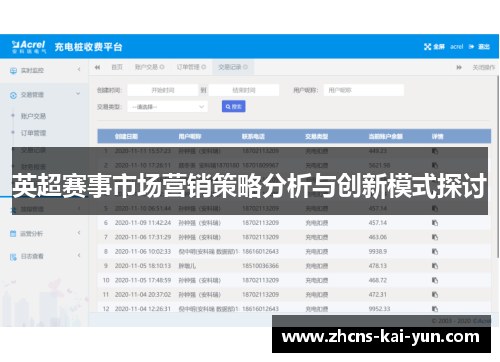
Task: Click the 退出 logout icon
Action: pos(471,47)
